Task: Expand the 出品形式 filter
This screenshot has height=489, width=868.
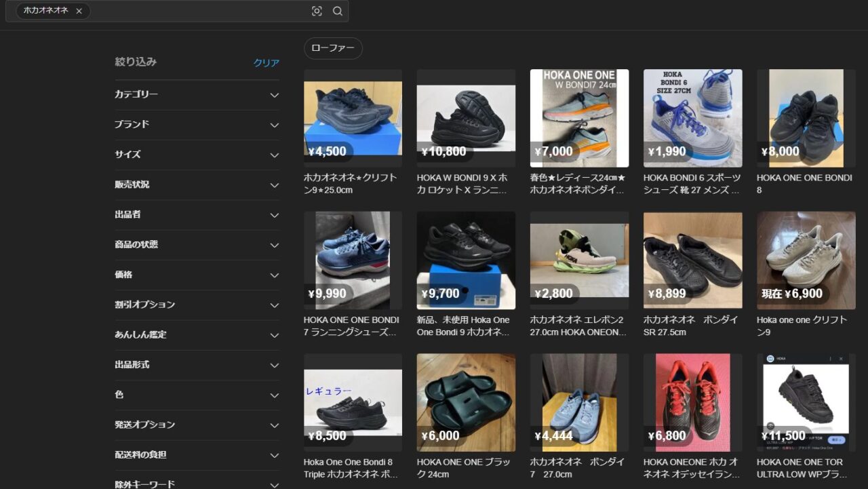Action: pyautogui.click(x=197, y=365)
